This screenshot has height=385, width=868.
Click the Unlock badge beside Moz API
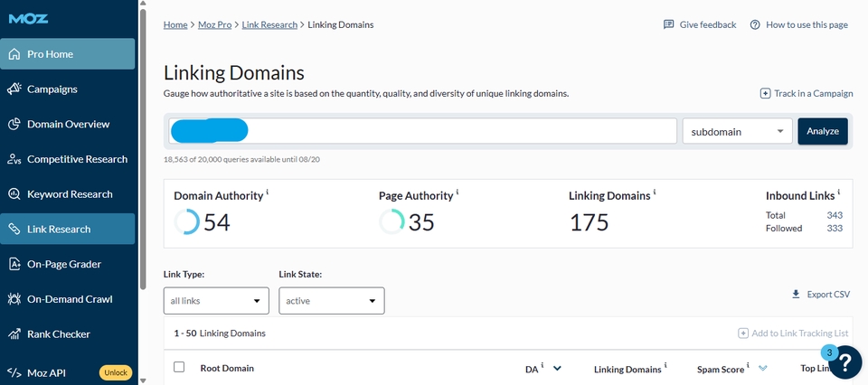pyautogui.click(x=116, y=373)
